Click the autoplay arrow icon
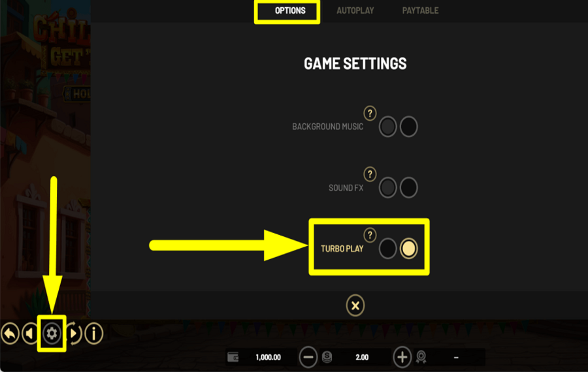Viewport: 588px width, 372px height. [x=74, y=333]
